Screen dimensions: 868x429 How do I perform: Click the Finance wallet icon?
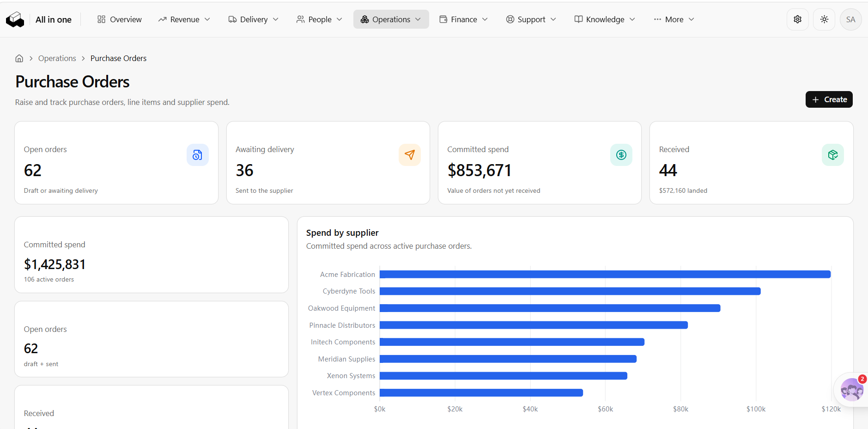pos(443,19)
